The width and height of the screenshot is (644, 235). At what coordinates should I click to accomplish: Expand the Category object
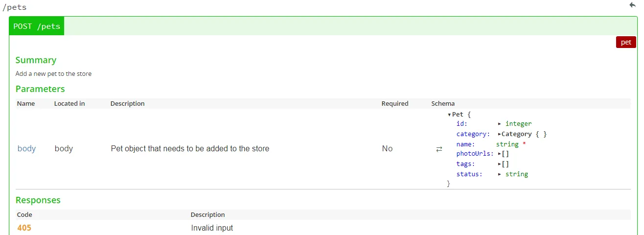tap(500, 134)
